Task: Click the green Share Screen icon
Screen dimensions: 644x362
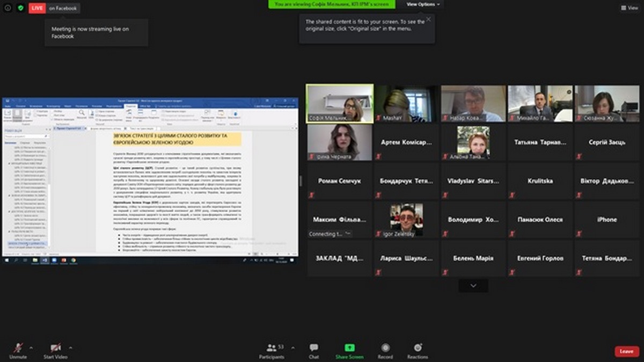Action: (x=349, y=348)
